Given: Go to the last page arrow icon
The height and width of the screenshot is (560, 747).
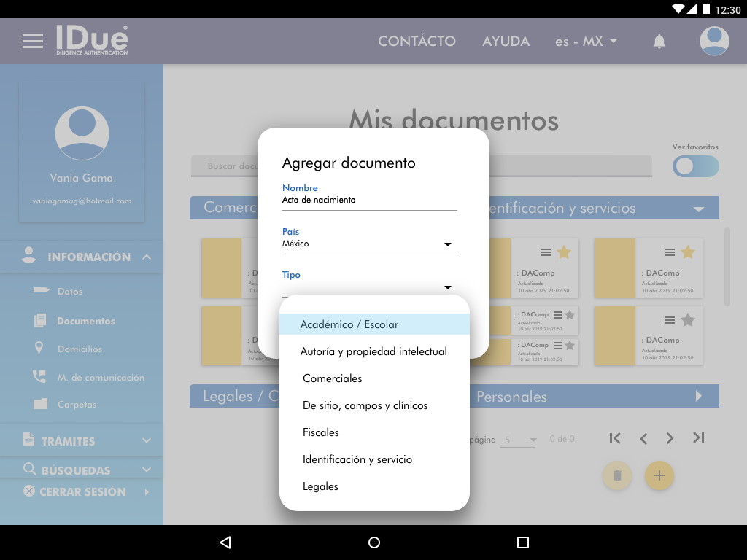Looking at the screenshot, I should (x=698, y=438).
